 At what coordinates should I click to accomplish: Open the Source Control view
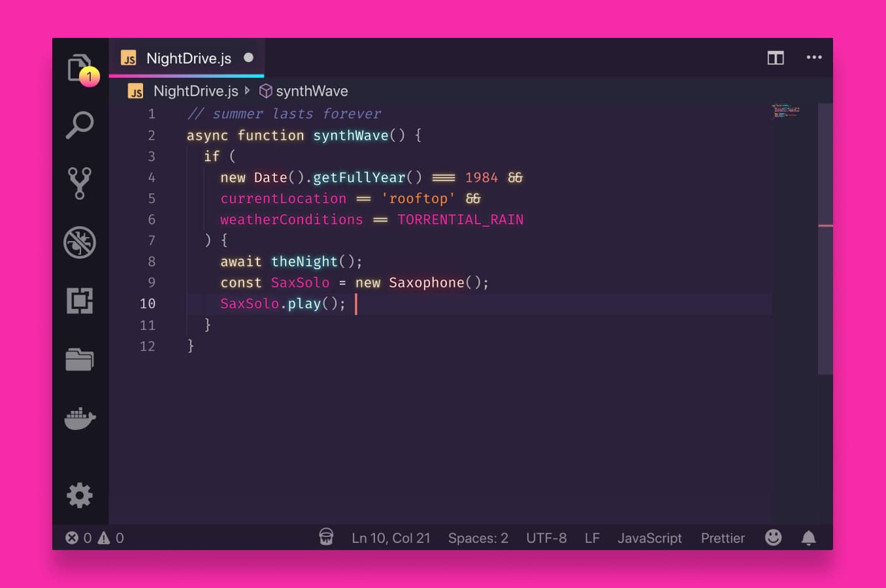click(80, 183)
